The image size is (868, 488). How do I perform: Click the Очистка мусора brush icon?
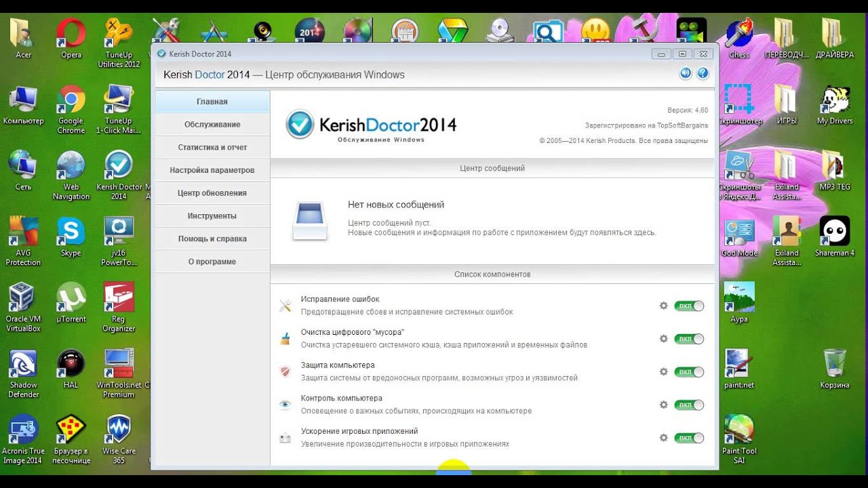click(285, 339)
